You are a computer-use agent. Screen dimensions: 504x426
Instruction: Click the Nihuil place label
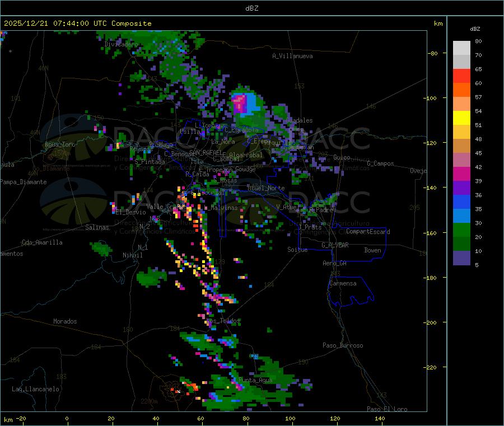132,255
